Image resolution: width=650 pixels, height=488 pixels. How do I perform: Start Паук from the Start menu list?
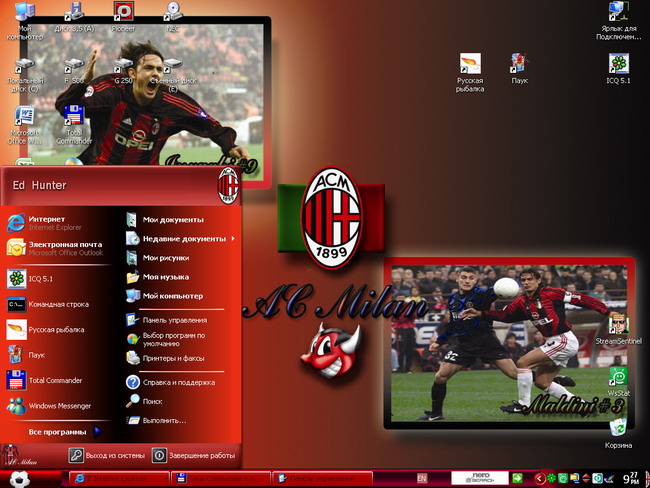56,355
